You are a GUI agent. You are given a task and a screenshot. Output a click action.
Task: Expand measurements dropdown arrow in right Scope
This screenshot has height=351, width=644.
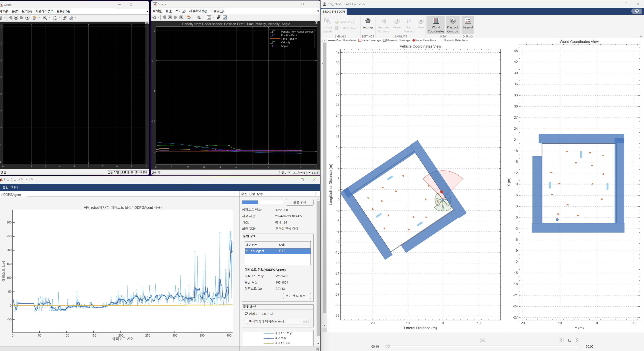(229, 18)
